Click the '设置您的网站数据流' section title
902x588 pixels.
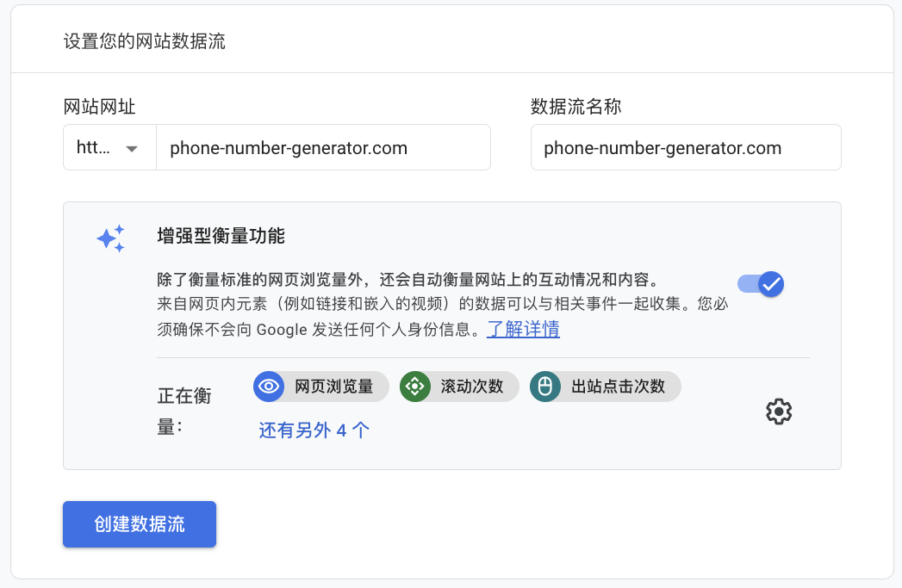[x=145, y=41]
